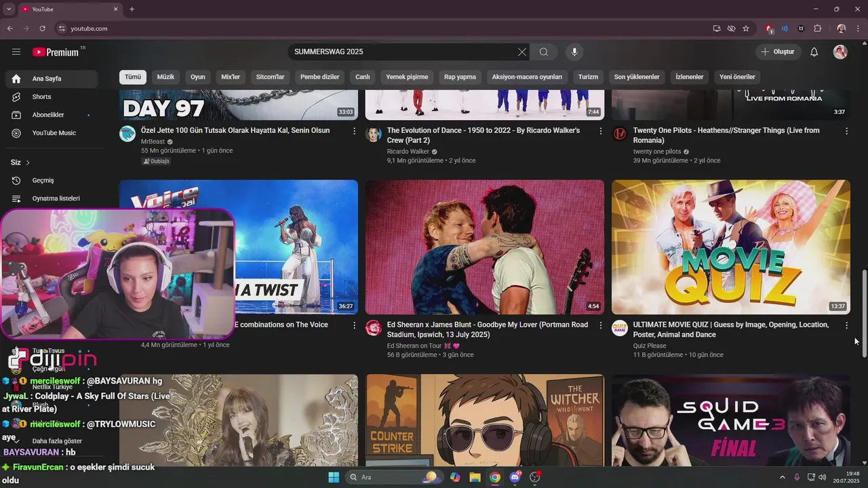Play the Squid Game 3 Final thumbnail

pos(731,420)
